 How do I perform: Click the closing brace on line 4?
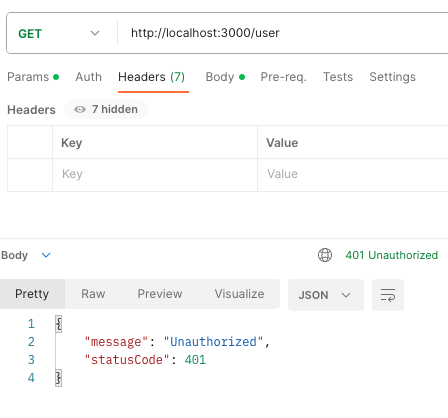59,378
